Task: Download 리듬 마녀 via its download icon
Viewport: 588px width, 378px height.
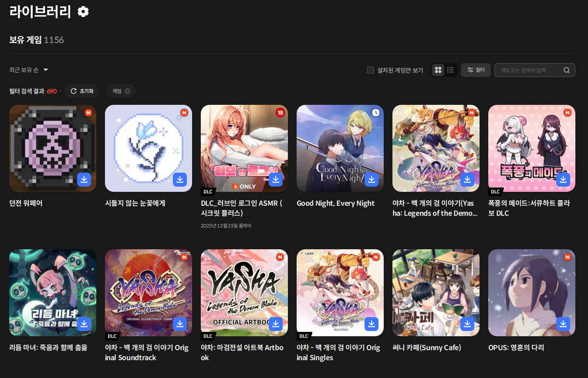Action: (x=84, y=324)
